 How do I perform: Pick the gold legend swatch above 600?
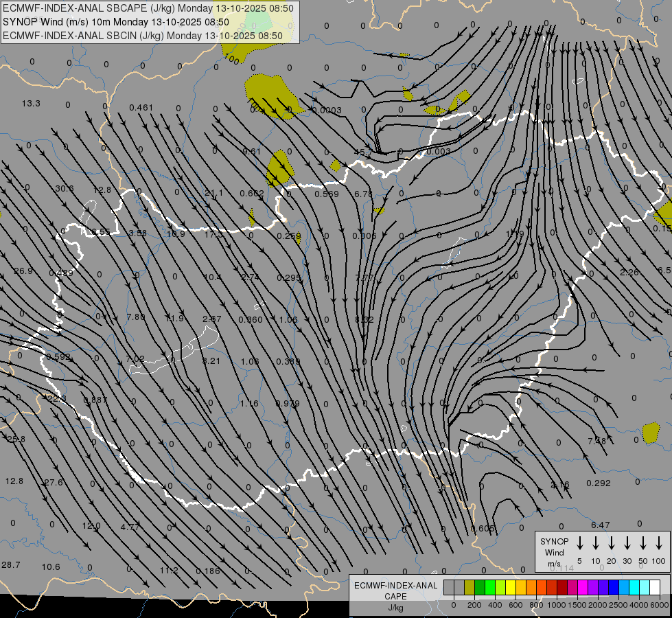pyautogui.click(x=521, y=587)
